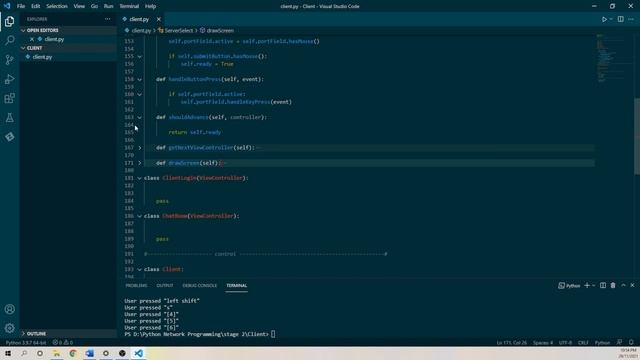
Task: Run Python file with play icon
Action: pyautogui.click(x=604, y=19)
